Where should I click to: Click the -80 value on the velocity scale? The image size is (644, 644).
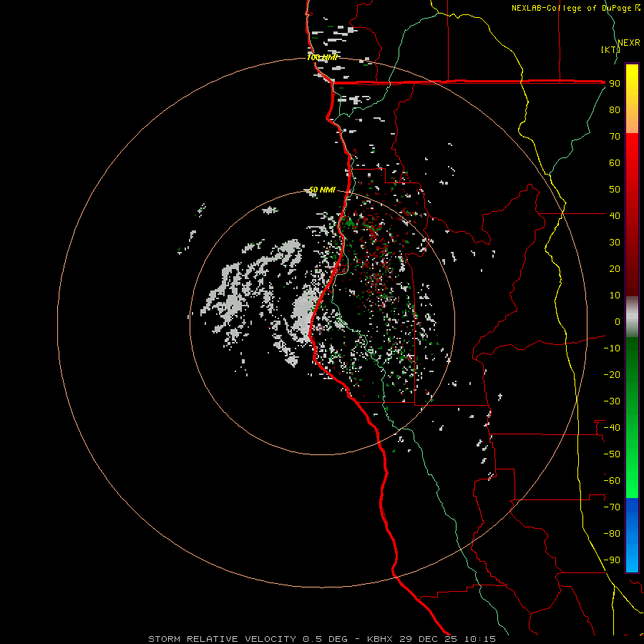[x=612, y=534]
